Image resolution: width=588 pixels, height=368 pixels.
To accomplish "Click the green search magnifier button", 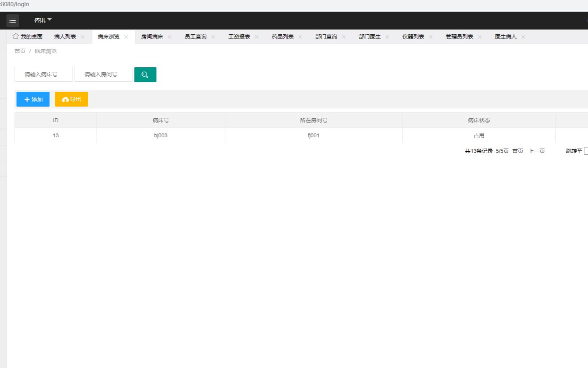I will pyautogui.click(x=145, y=75).
